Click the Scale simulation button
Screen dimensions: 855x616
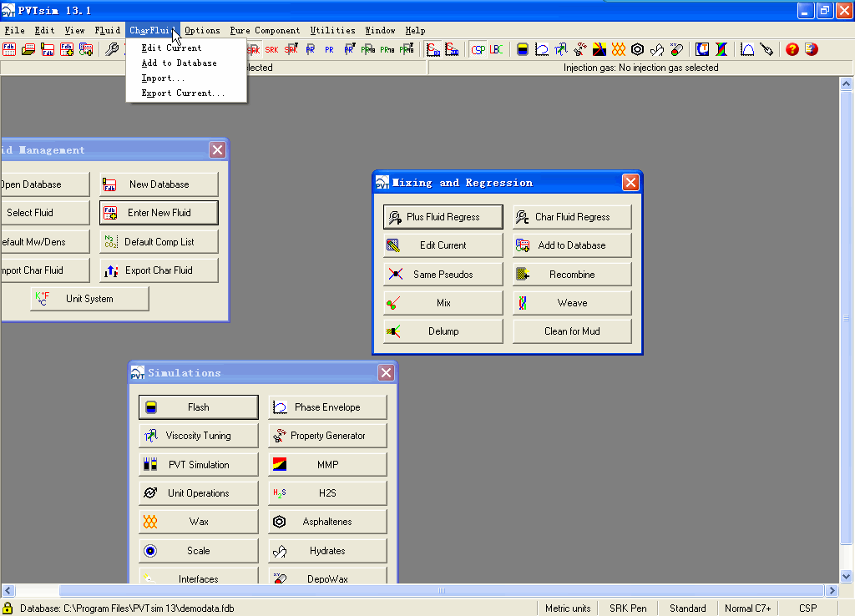point(199,551)
